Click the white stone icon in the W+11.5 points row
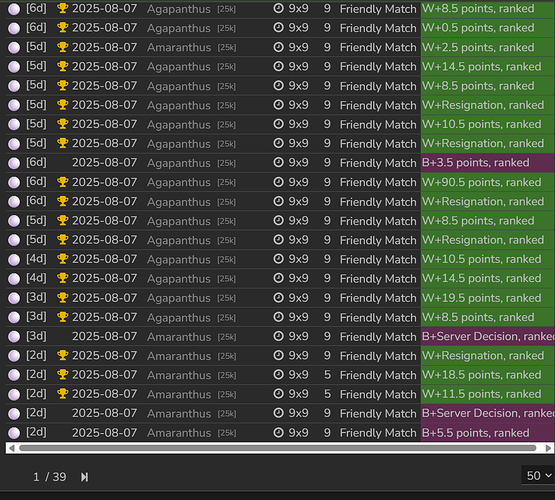 pos(14,394)
